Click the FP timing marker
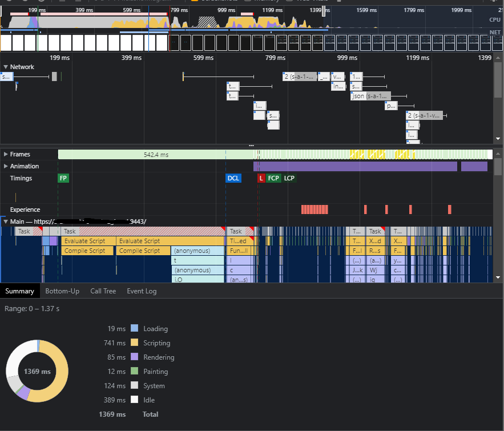504x431 pixels. click(x=63, y=178)
